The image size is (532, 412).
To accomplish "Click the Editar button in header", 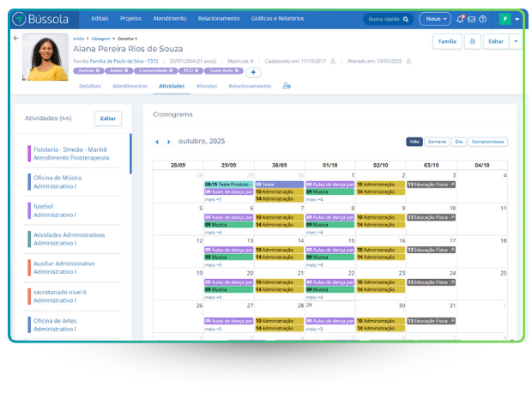I will coord(496,41).
